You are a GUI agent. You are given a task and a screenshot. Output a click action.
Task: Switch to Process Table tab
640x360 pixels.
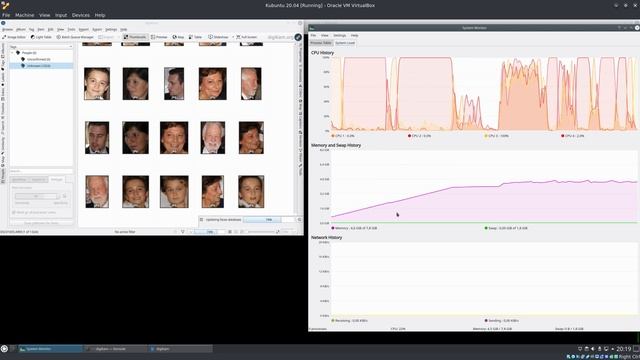(321, 43)
